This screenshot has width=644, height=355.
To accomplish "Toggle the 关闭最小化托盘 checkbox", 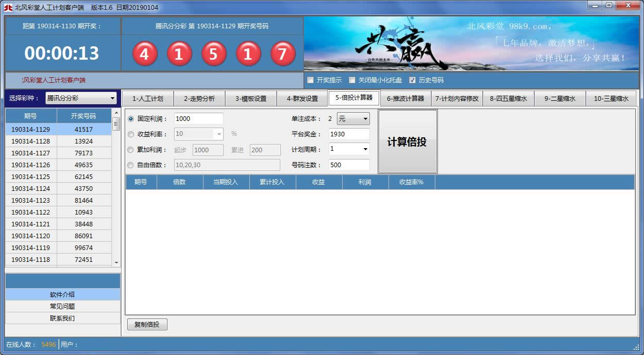I will 352,80.
